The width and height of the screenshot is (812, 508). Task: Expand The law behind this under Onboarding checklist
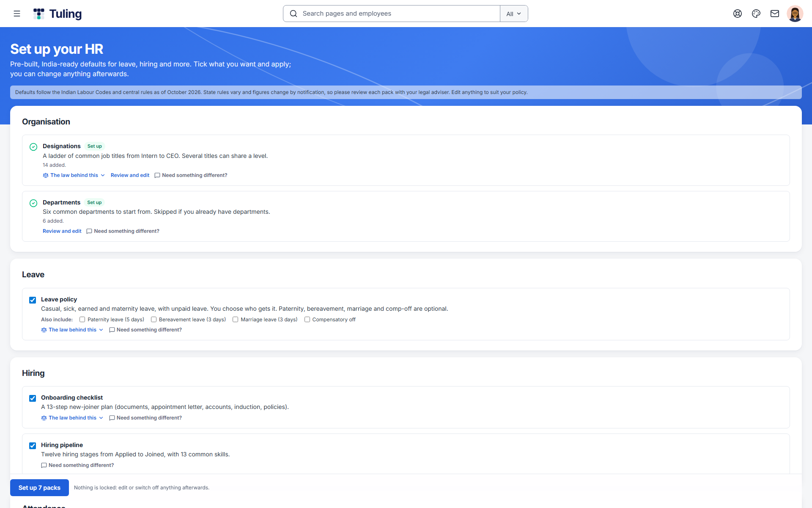coord(72,418)
